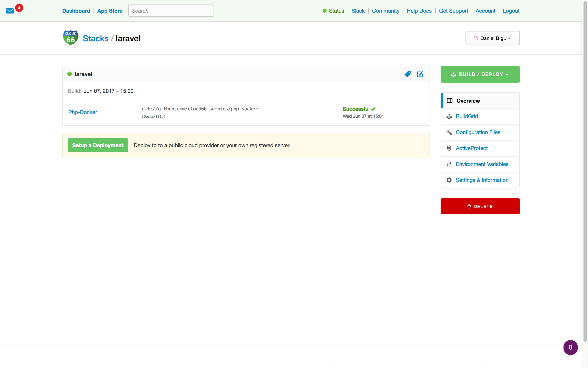
Task: Click the green check mark beside Successful
Action: pos(373,109)
